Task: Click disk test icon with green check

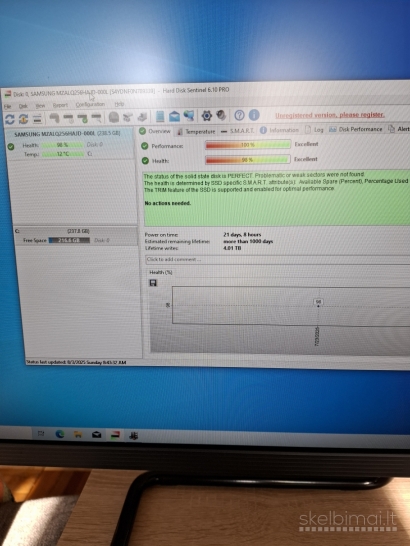Action: point(83,118)
